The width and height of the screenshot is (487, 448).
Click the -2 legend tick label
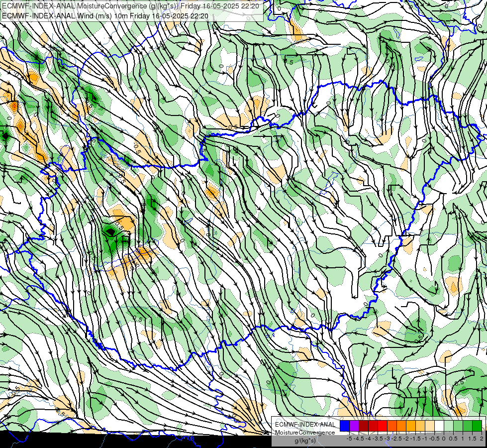tap(406, 439)
